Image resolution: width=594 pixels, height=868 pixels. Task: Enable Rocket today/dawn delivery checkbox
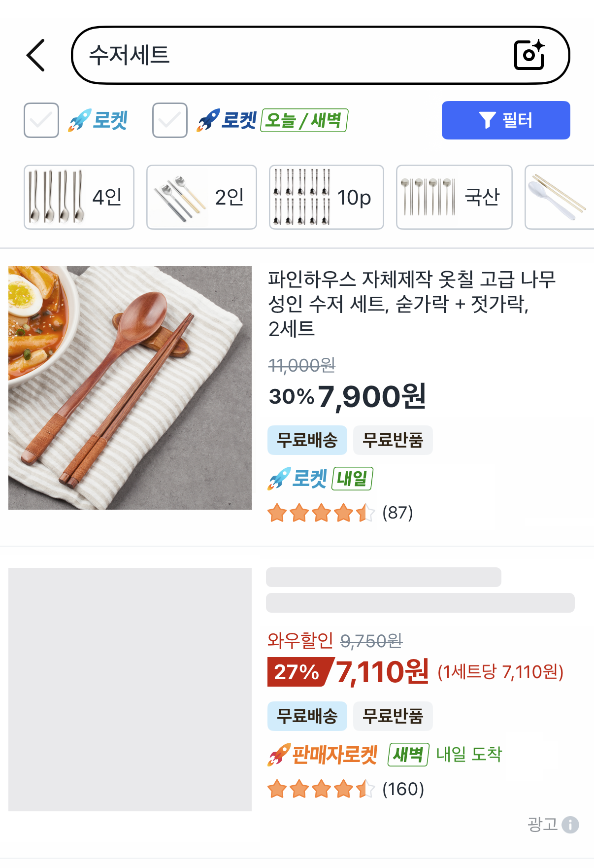point(170,120)
